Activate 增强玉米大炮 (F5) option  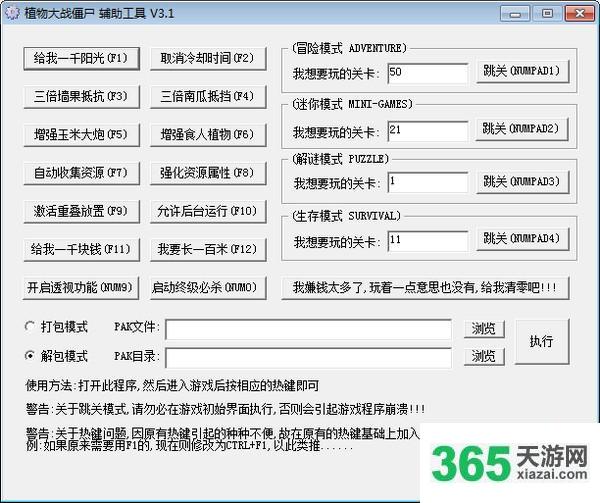pyautogui.click(x=80, y=134)
